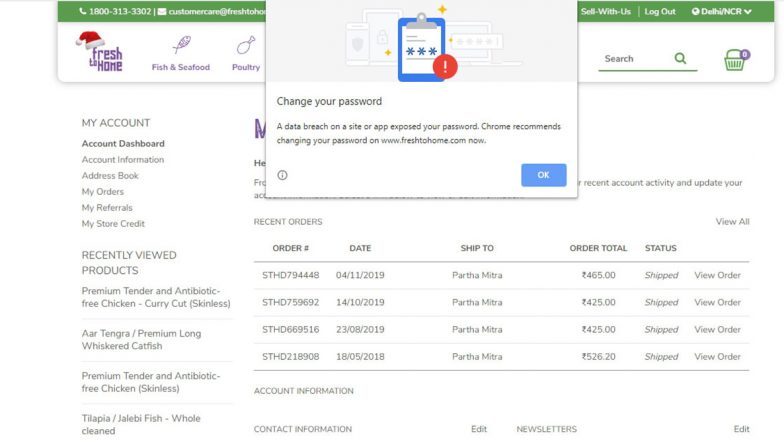Click the STATUS column header

660,248
